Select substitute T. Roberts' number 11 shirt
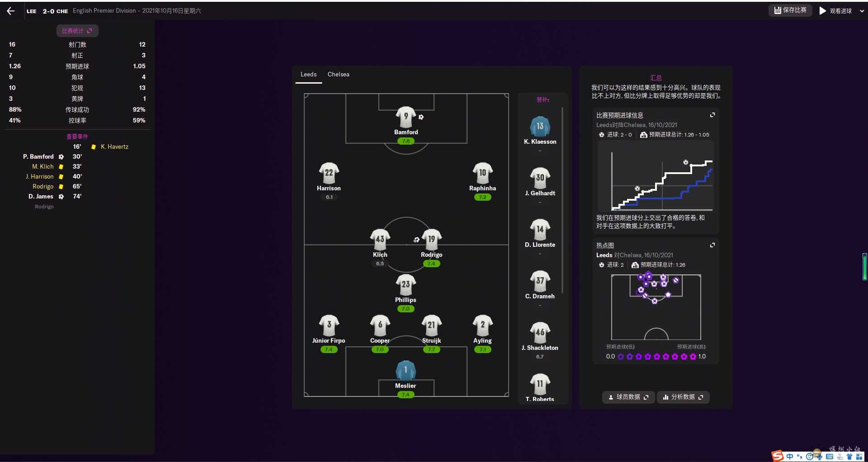 pyautogui.click(x=540, y=385)
